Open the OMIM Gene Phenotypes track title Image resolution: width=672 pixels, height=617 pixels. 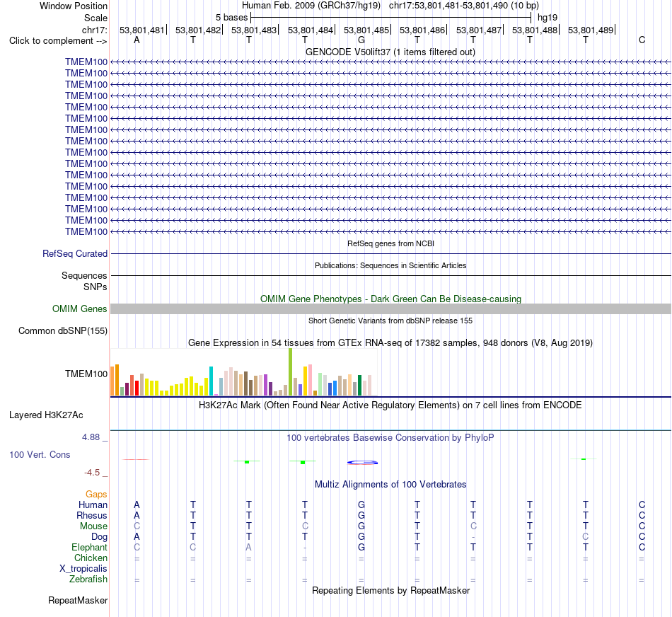tap(390, 299)
